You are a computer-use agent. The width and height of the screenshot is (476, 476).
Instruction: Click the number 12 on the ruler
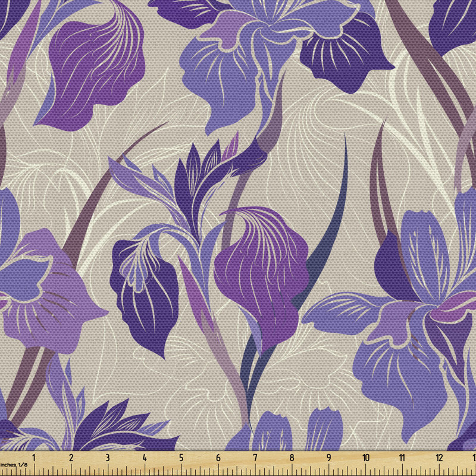coord(439,458)
